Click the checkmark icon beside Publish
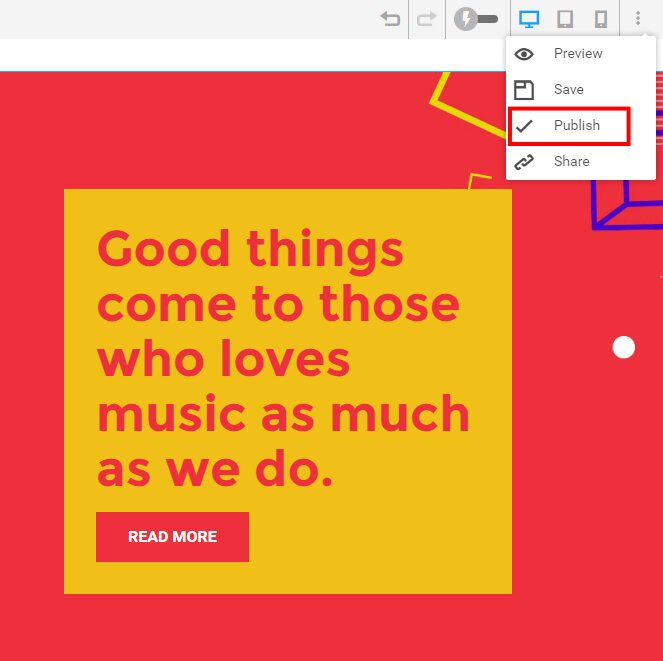 [x=524, y=126]
